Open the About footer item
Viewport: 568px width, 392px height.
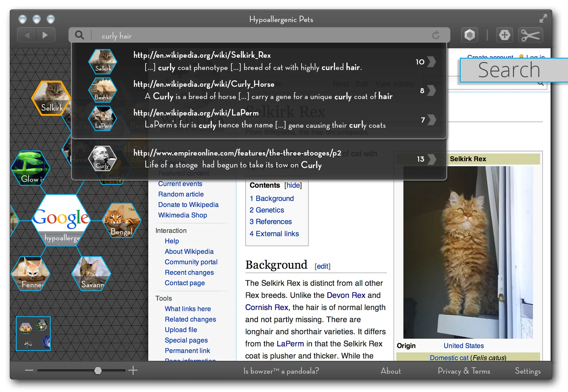(x=390, y=371)
